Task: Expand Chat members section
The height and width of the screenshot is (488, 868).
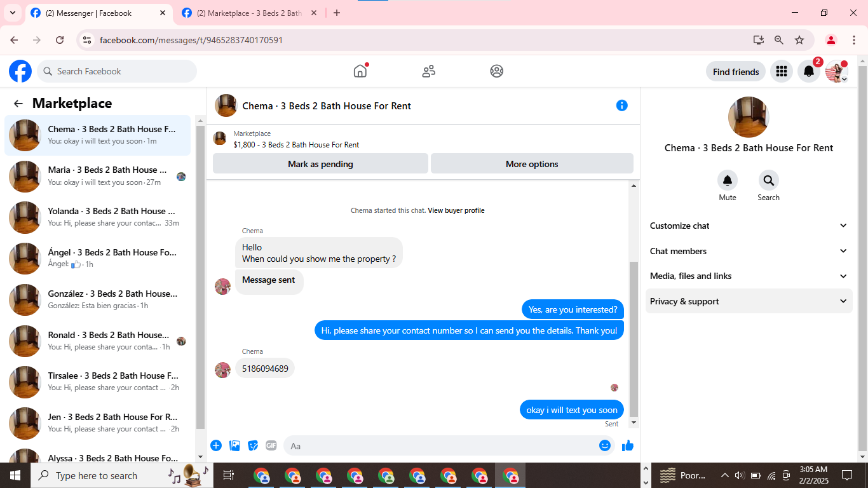Action: (x=749, y=251)
